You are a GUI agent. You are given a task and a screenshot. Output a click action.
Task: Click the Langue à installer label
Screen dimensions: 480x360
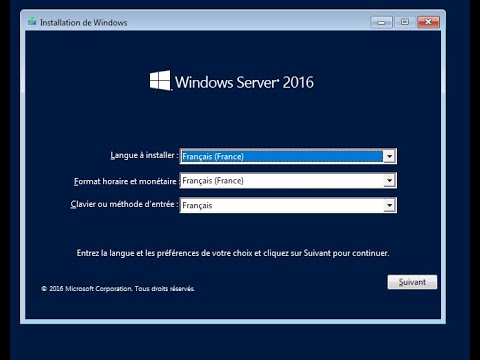point(144,155)
